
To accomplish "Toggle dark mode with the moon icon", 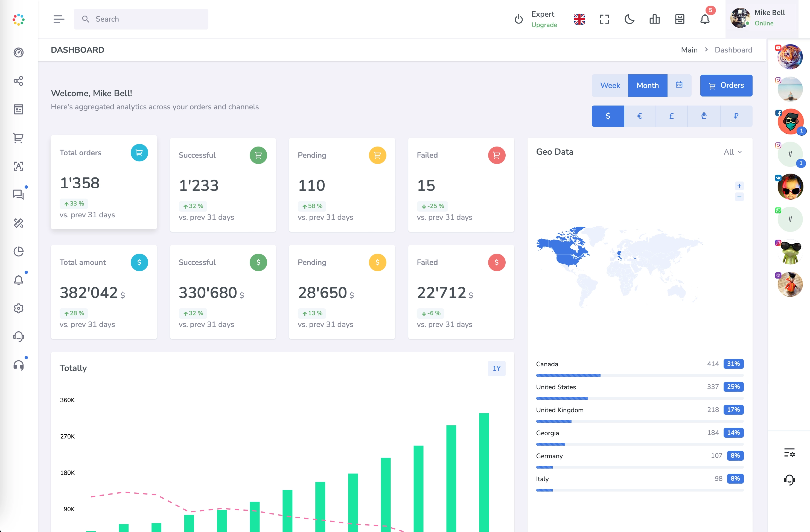I will point(629,19).
